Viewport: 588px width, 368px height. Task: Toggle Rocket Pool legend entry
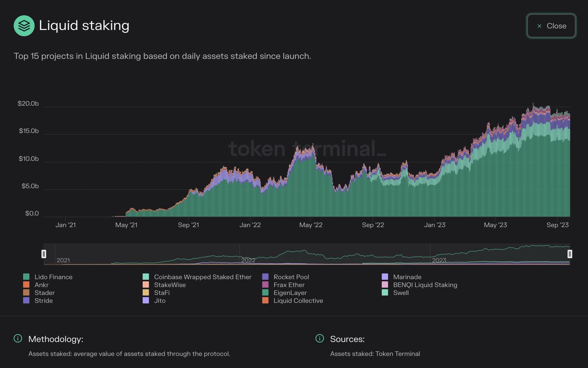coord(286,277)
